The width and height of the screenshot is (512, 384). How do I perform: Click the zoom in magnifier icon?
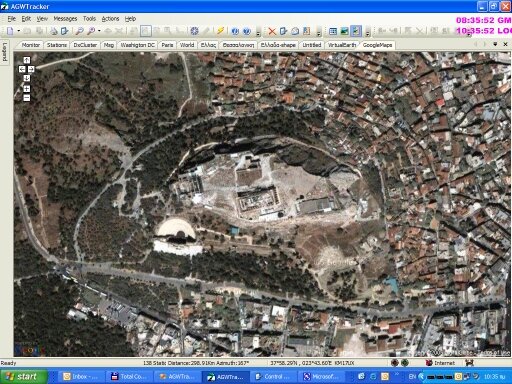[x=79, y=31]
